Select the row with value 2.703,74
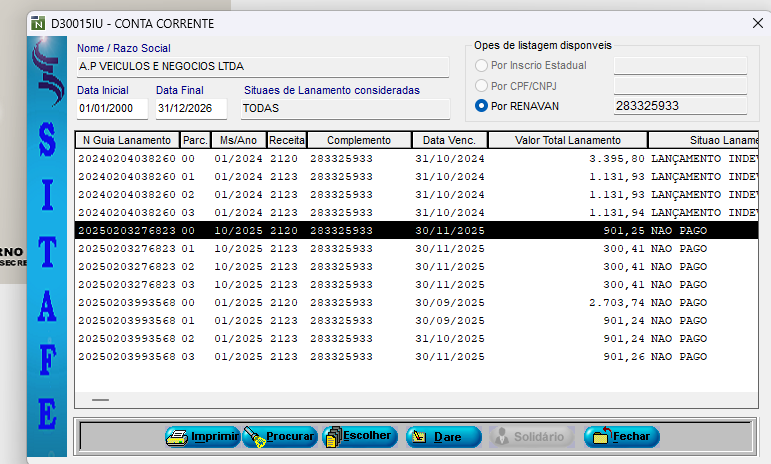Image resolution: width=771 pixels, height=464 pixels. click(400, 302)
